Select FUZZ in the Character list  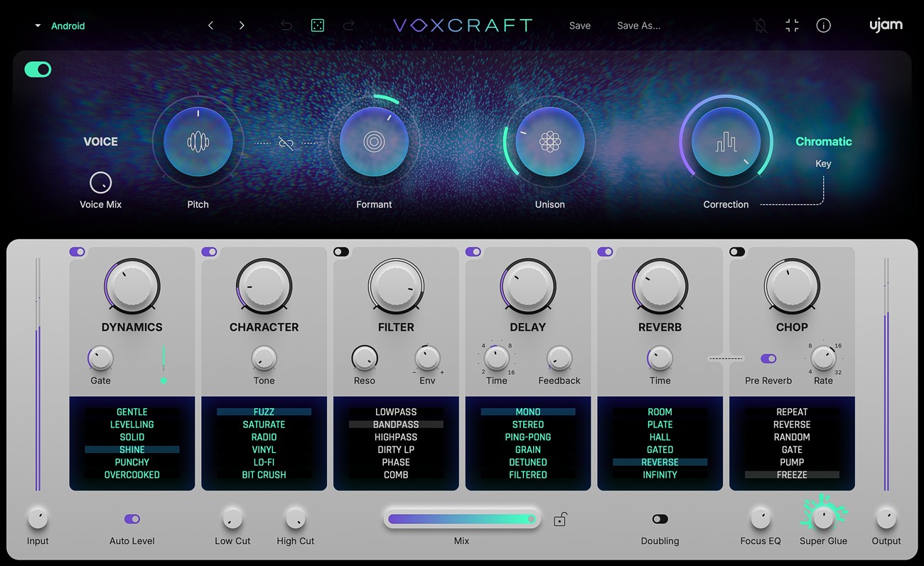(264, 411)
